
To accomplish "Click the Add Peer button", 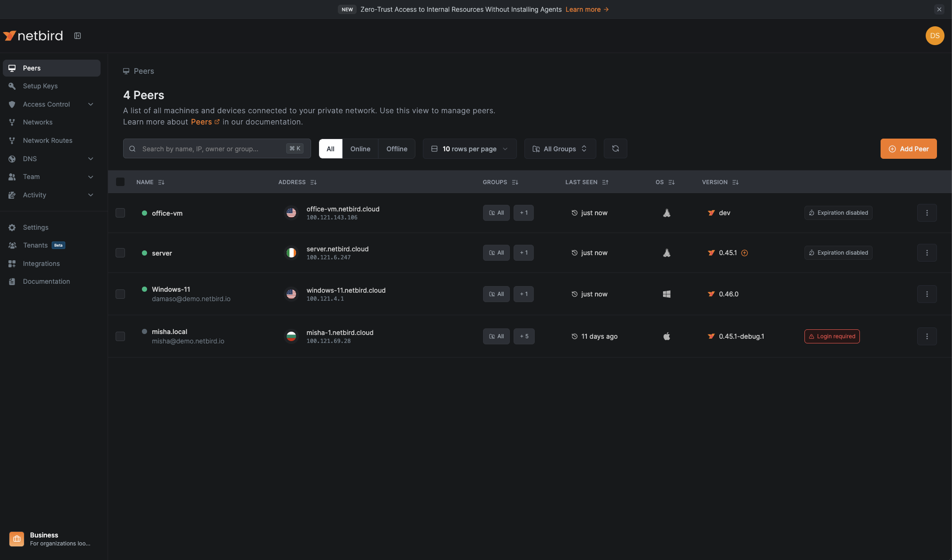I will pos(908,148).
